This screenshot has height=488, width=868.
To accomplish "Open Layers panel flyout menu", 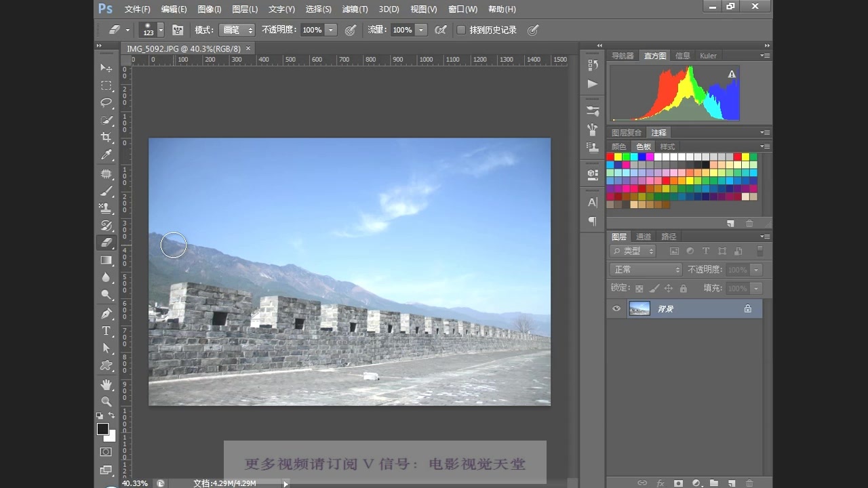I will 765,237.
